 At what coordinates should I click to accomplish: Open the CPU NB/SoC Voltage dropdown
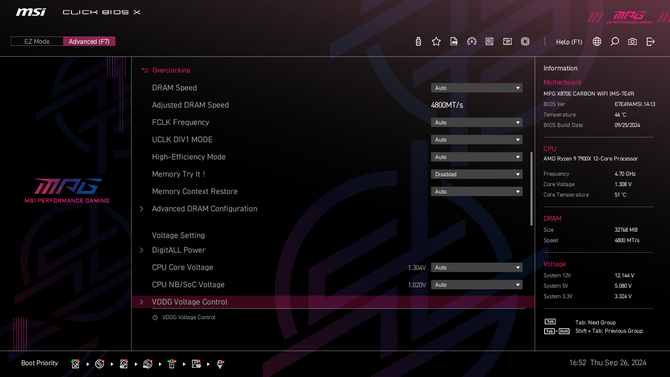(476, 285)
